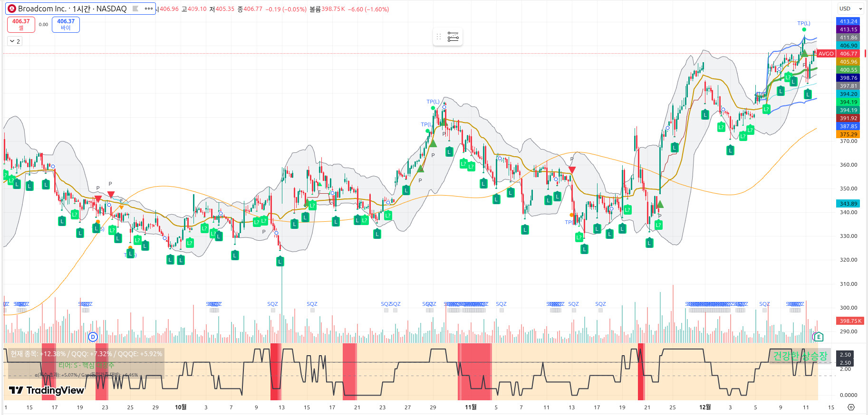Click the AVGO price line label
The width and height of the screenshot is (868, 415).
826,54
